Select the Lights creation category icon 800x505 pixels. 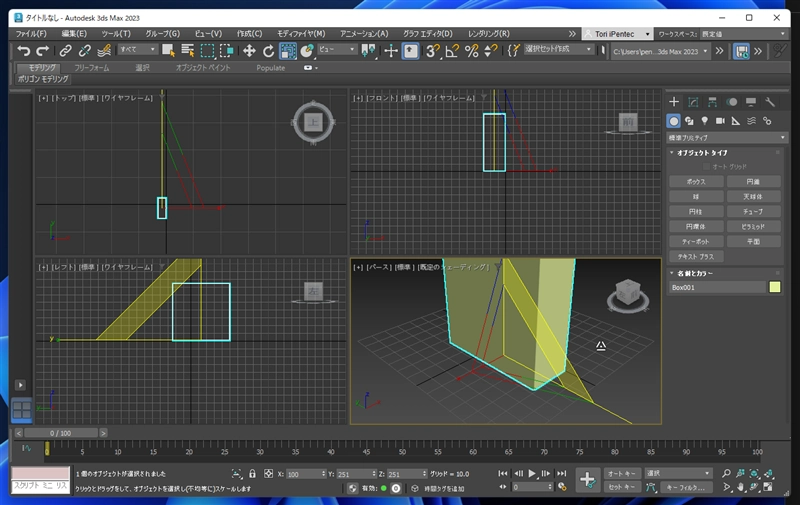[x=705, y=121]
